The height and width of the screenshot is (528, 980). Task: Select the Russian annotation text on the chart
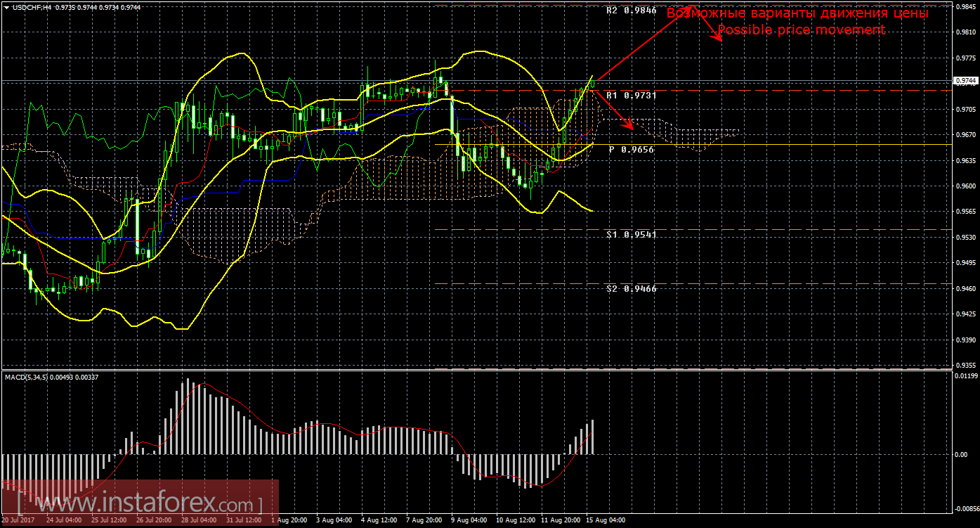tap(797, 13)
